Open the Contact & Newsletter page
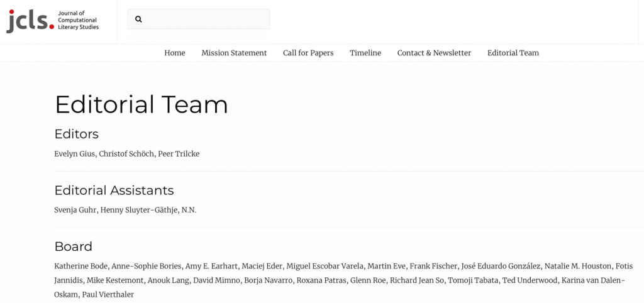This screenshot has height=303, width=644. (x=434, y=53)
